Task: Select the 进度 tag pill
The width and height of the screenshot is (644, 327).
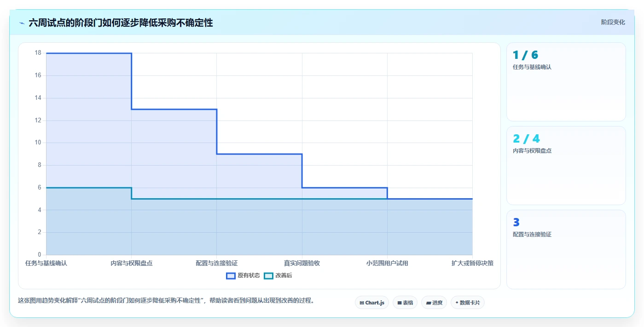Action: tap(434, 303)
